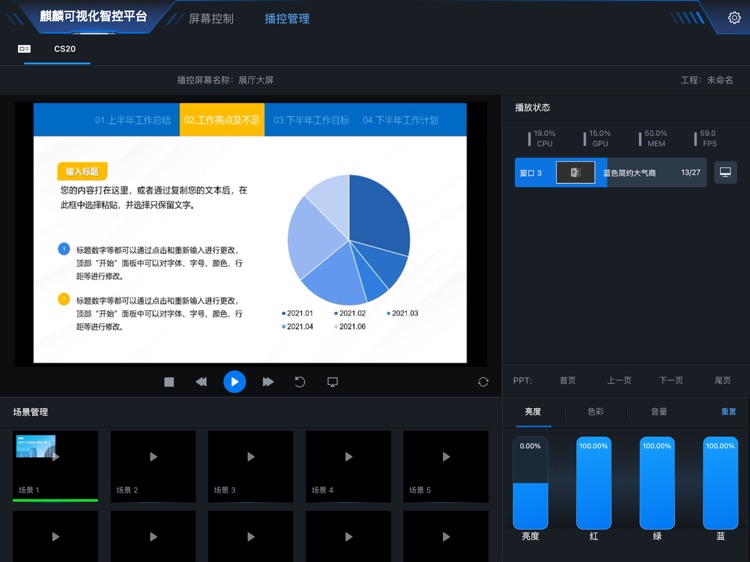Click the CPU 19.0% indicator

(x=541, y=138)
